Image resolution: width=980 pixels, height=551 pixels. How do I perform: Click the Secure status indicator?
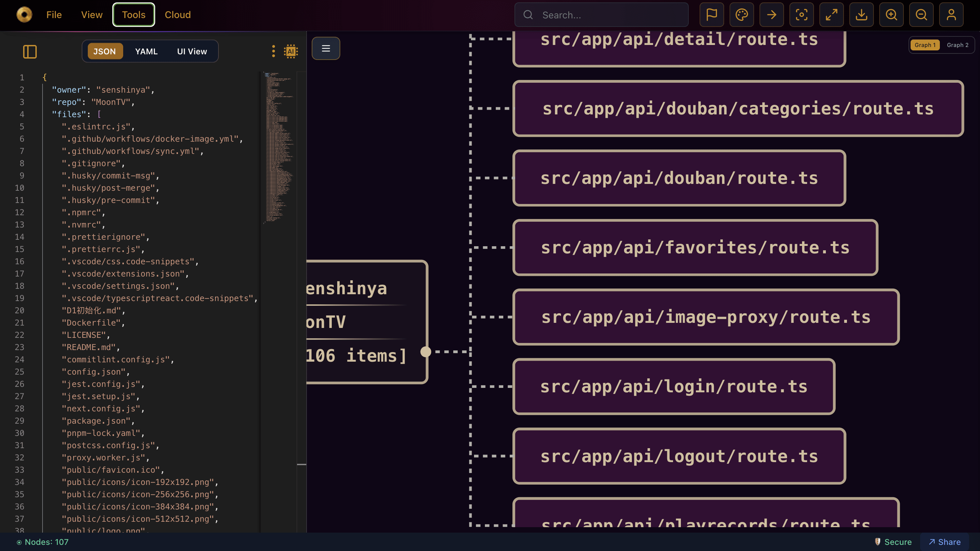893,542
